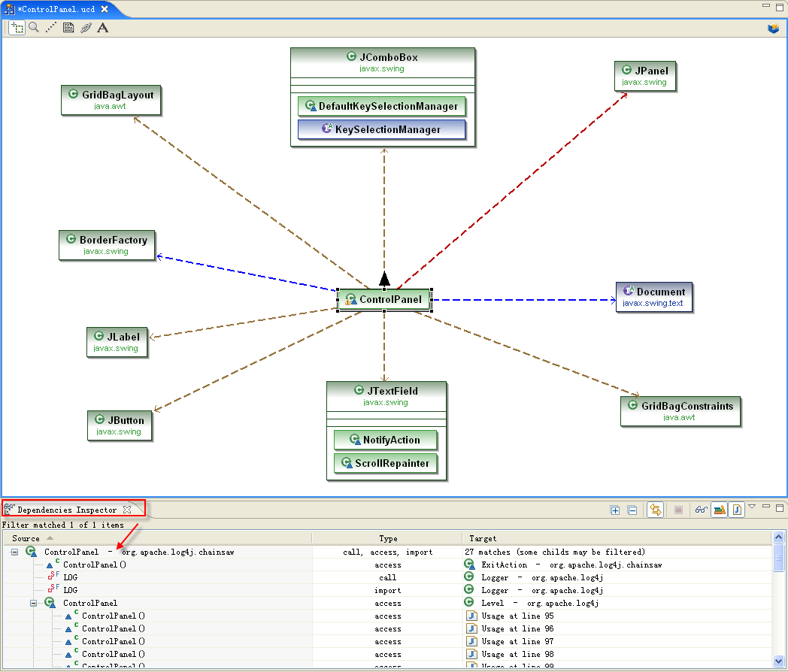This screenshot has height=672, width=788.
Task: Click the glasses icon in inspector toolbar
Action: tap(701, 510)
